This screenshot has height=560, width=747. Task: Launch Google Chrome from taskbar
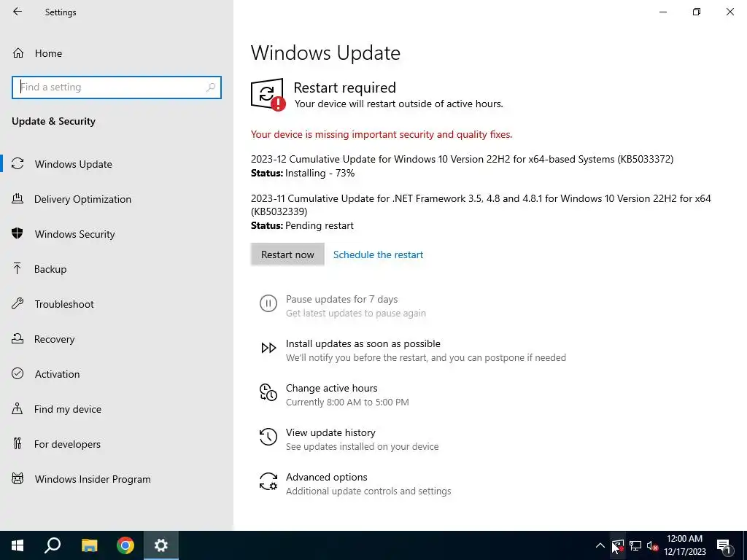pyautogui.click(x=125, y=545)
